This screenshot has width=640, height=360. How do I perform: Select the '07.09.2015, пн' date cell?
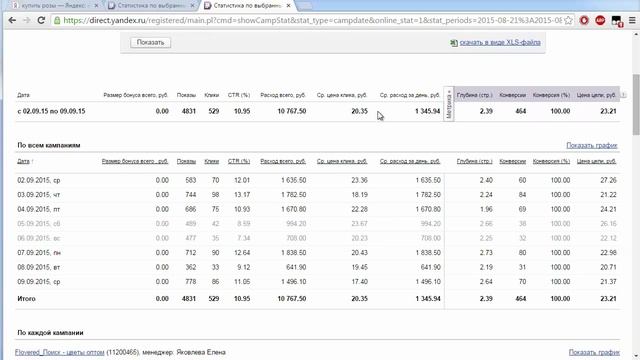39,253
